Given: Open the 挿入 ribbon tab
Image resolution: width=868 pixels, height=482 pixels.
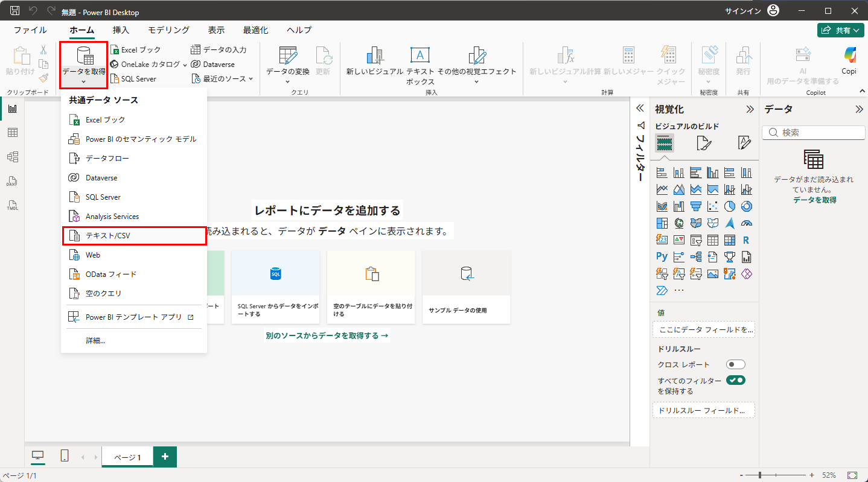Looking at the screenshot, I should click(x=121, y=30).
